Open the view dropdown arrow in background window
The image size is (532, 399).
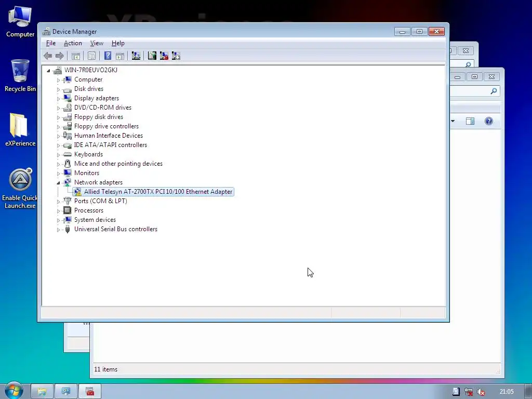[x=453, y=121]
